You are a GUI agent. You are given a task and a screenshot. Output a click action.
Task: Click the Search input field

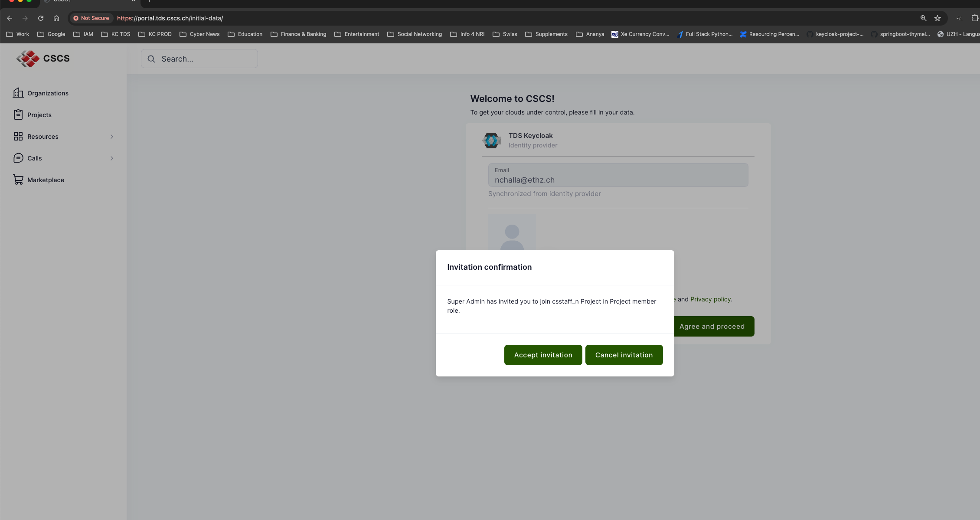pos(199,59)
